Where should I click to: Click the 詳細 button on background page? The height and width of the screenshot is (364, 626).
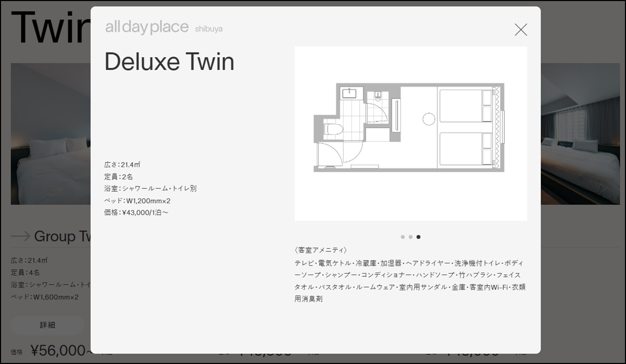tap(47, 325)
